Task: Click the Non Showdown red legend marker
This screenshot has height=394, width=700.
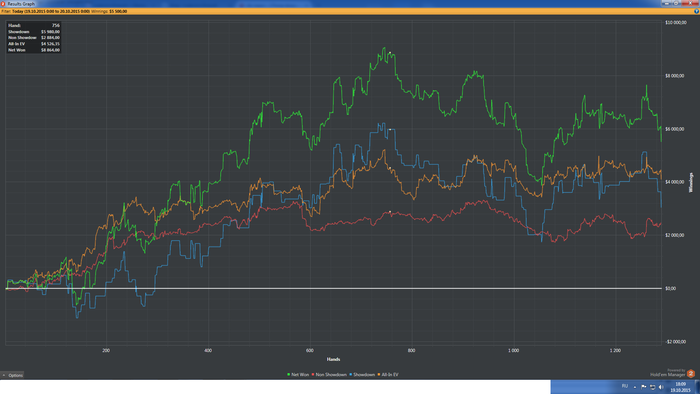Action: point(313,375)
